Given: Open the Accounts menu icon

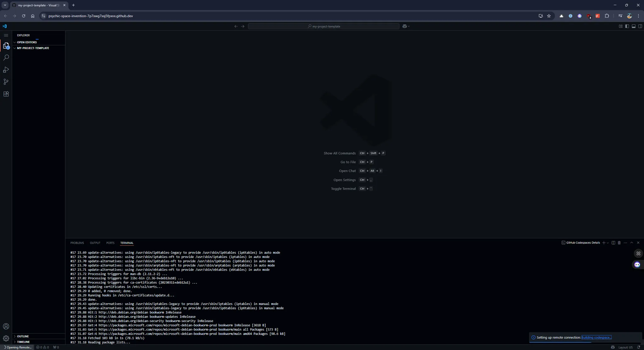Looking at the screenshot, I should tap(6, 326).
